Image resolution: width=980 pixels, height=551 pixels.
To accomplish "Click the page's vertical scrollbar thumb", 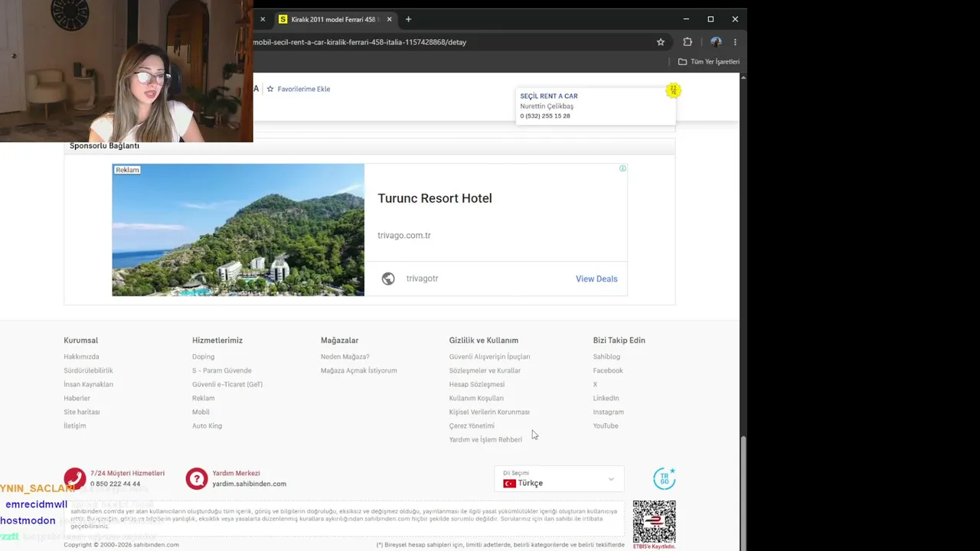I will (743, 492).
